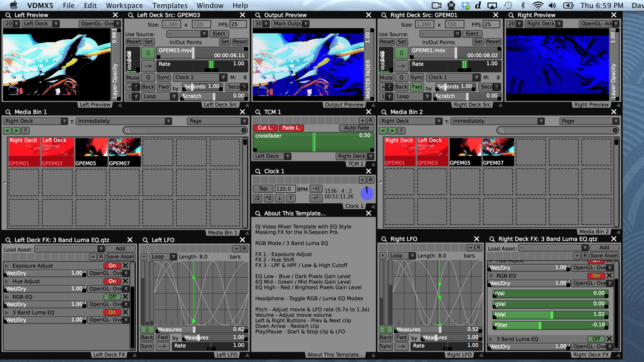644x362 pixels.
Task: Click the Fade L. button in TCM 1
Action: 291,128
